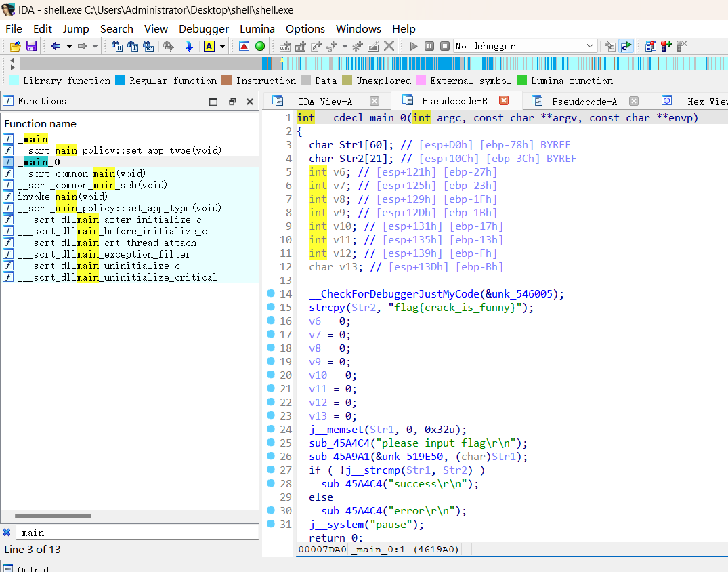Toggle breakpoint dot on line 27
This screenshot has width=728, height=572.
[271, 470]
